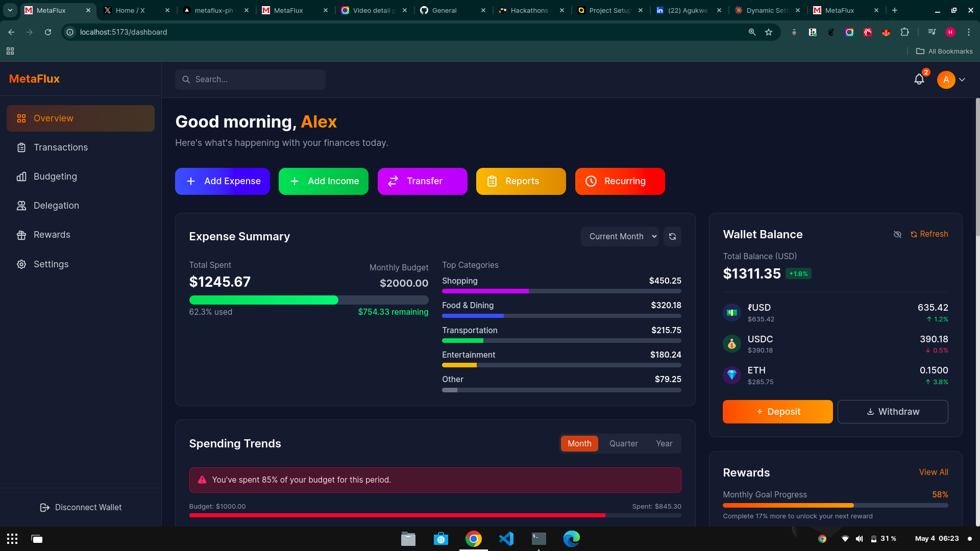
Task: Click the Deposit button
Action: coord(777,412)
